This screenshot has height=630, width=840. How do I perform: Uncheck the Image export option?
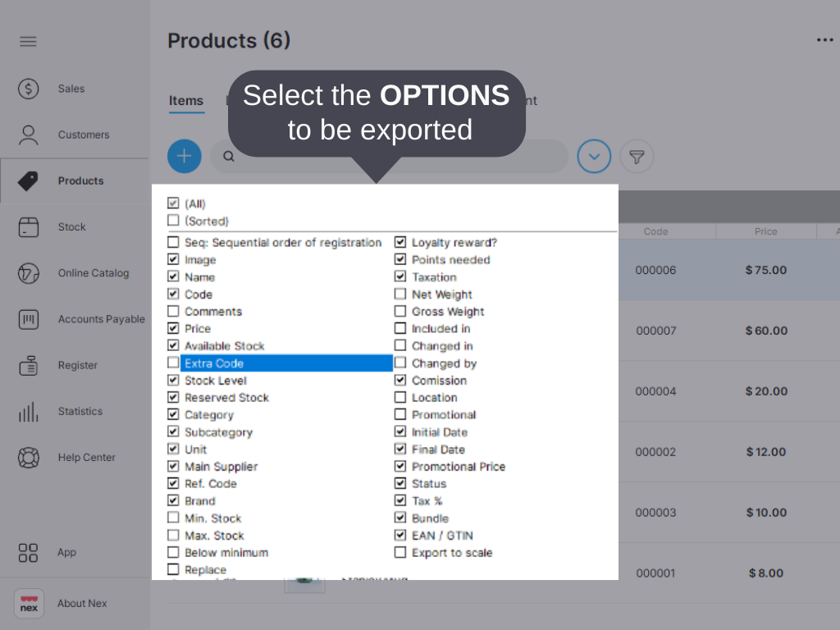tap(173, 259)
